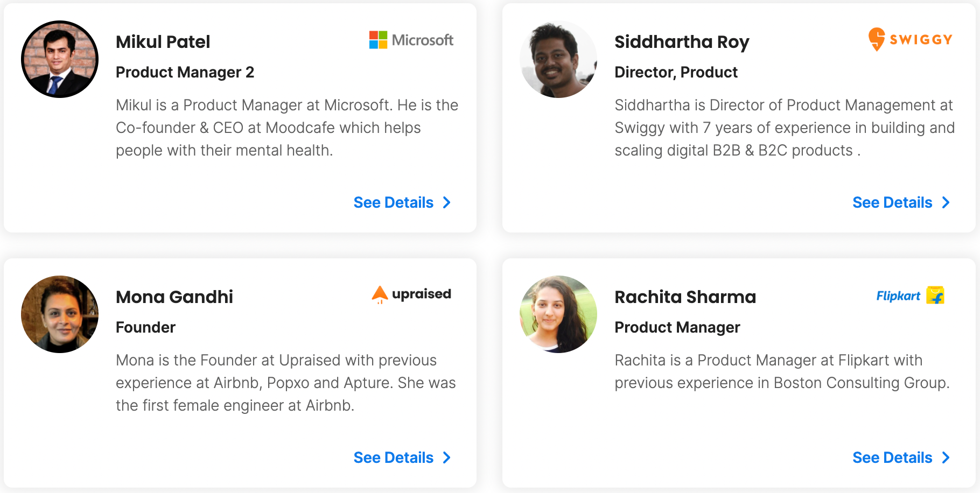
Task: Select the Siddhartha Roy name heading
Action: point(682,43)
